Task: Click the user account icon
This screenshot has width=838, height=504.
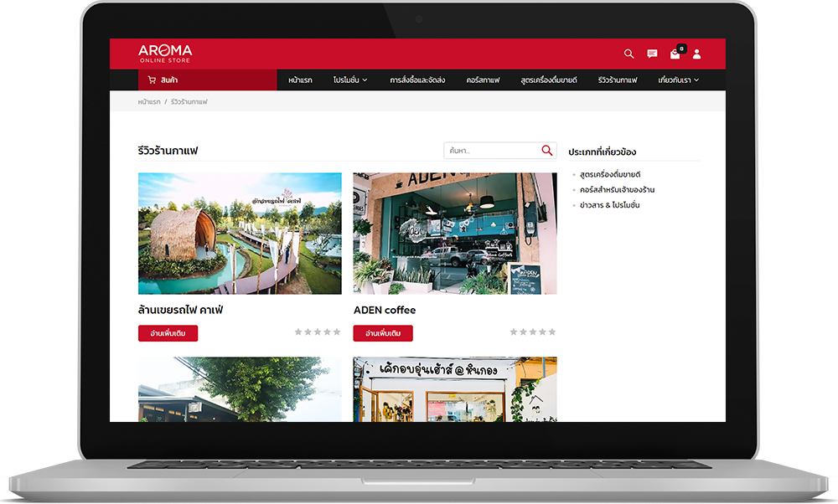Action: [x=697, y=54]
